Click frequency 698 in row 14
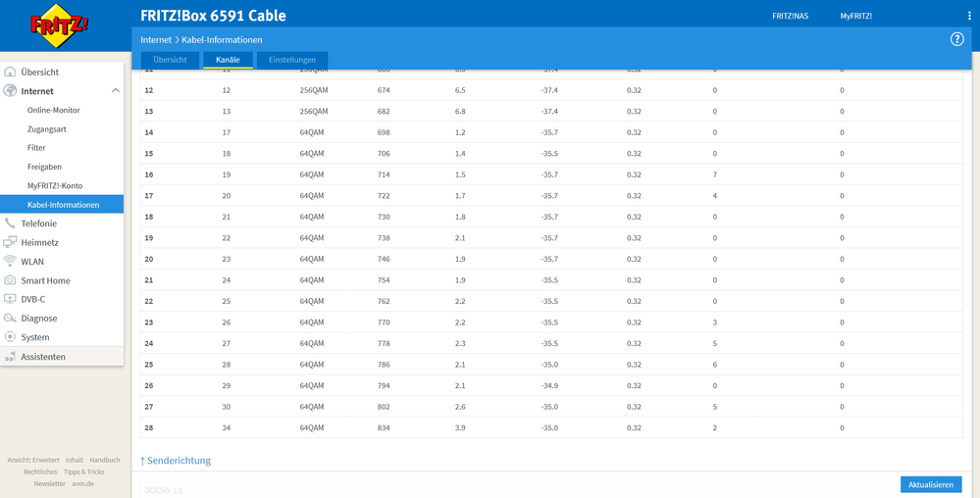The image size is (980, 498). [384, 132]
